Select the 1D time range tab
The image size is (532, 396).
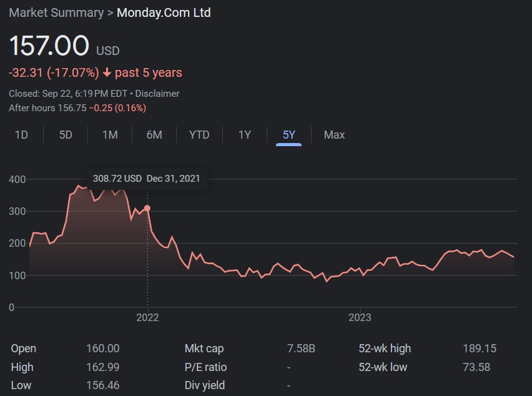click(21, 135)
